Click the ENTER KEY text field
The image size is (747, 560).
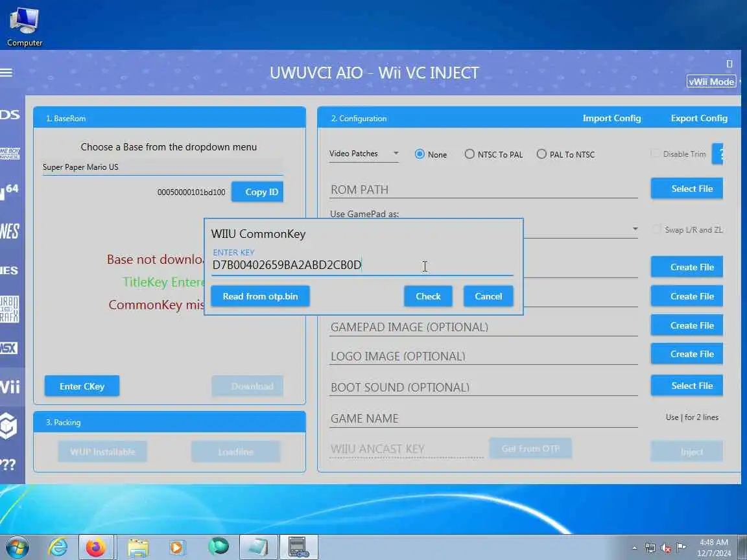(362, 265)
